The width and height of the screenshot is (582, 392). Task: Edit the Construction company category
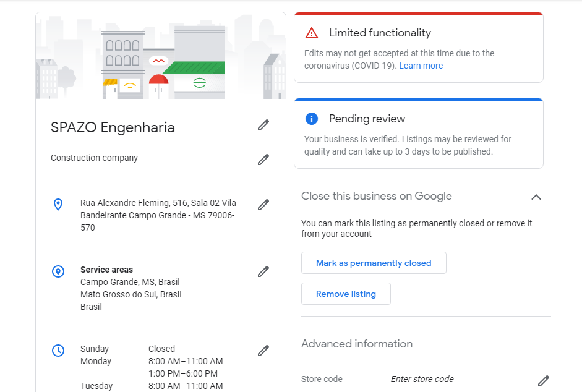click(263, 160)
